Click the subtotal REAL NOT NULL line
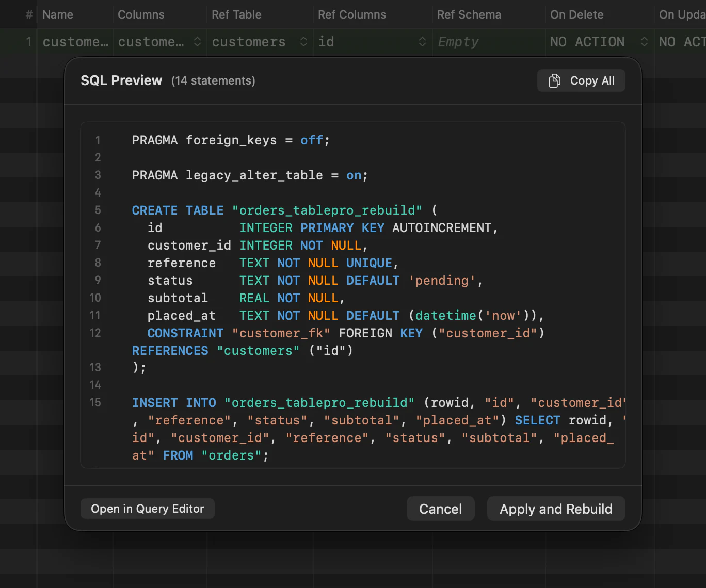This screenshot has height=588, width=706. pyautogui.click(x=246, y=298)
